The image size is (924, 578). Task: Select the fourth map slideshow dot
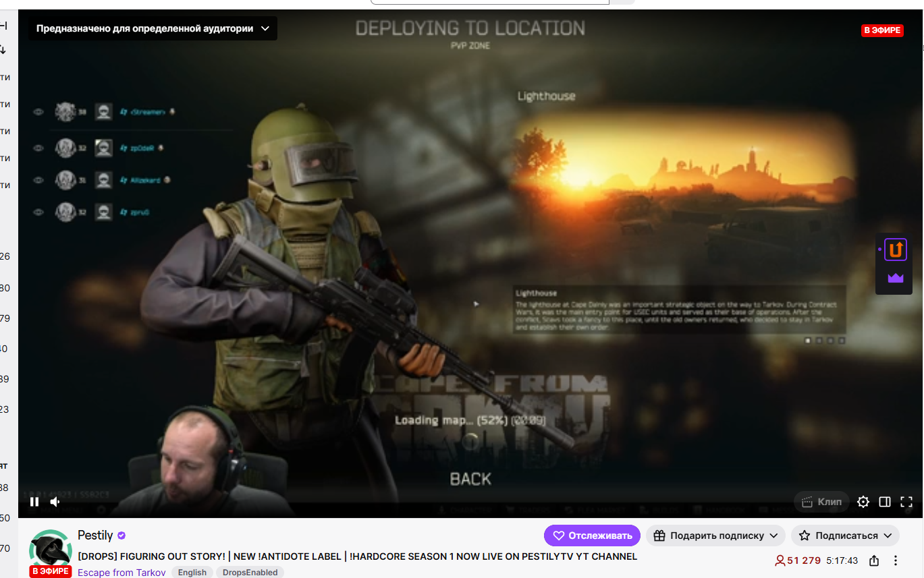coord(841,341)
